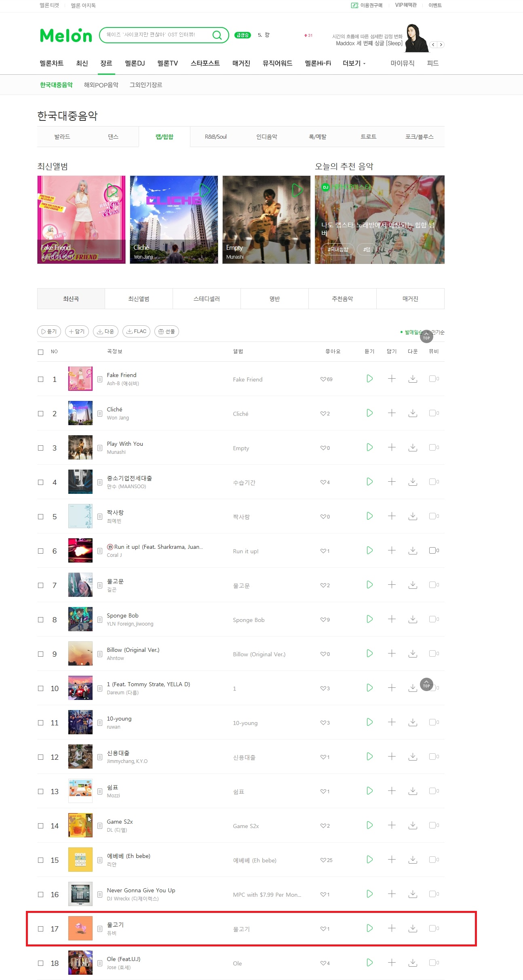523x980 pixels.
Task: Check the select-all checkbox beside NO
Action: point(40,352)
